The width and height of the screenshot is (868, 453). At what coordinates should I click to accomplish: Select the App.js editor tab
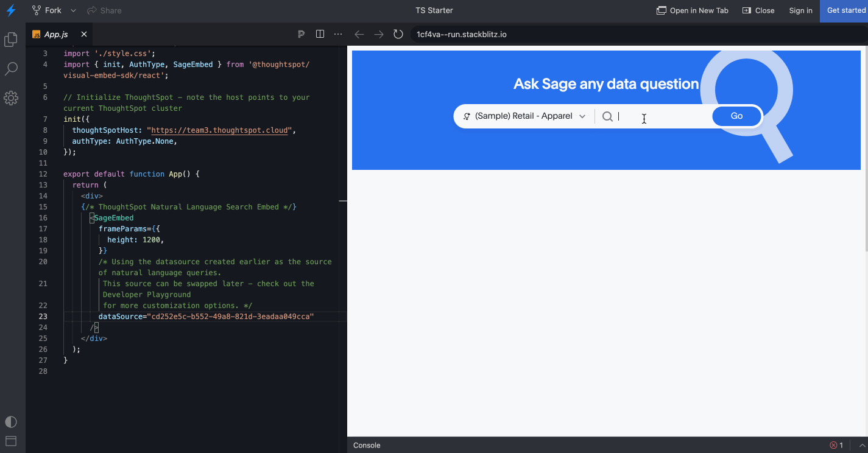coord(55,35)
